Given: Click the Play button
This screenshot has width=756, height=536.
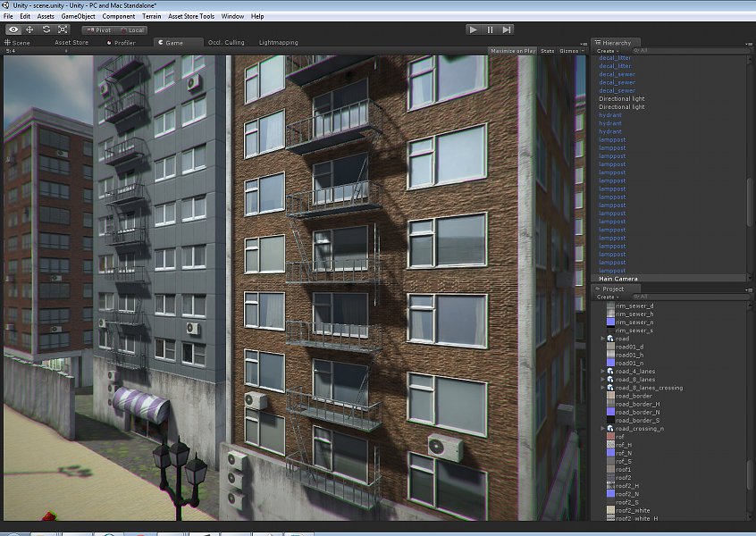Looking at the screenshot, I should 474,29.
